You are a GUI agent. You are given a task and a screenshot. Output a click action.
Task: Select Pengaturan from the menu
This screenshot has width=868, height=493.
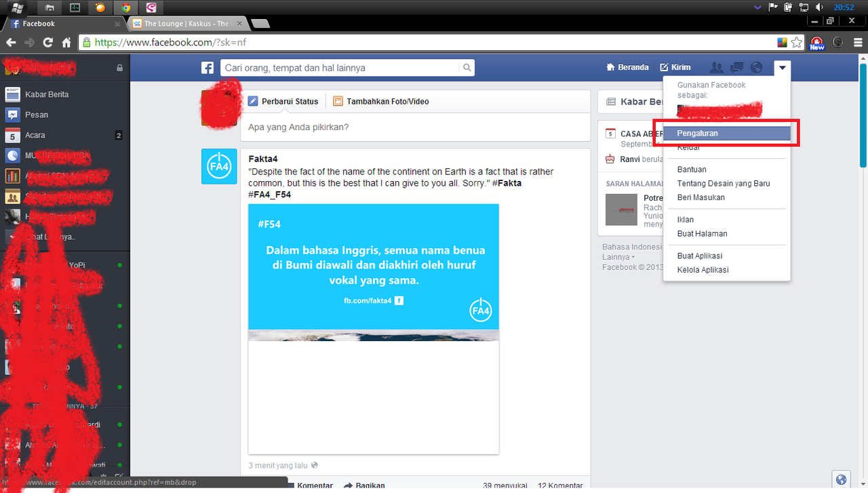pos(726,133)
